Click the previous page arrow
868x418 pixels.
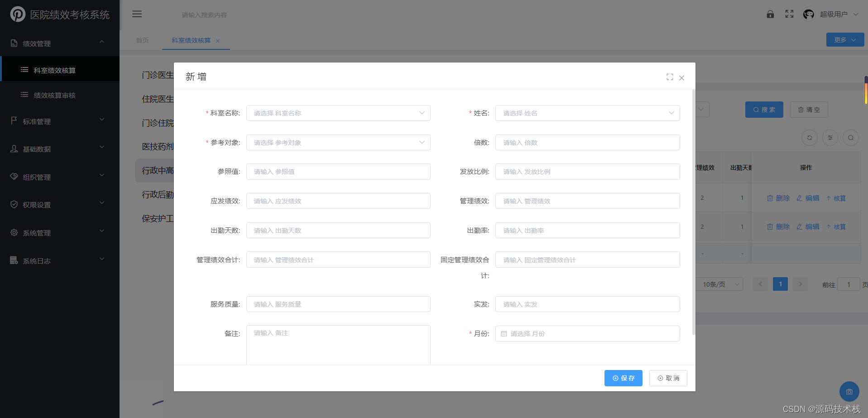tap(760, 284)
